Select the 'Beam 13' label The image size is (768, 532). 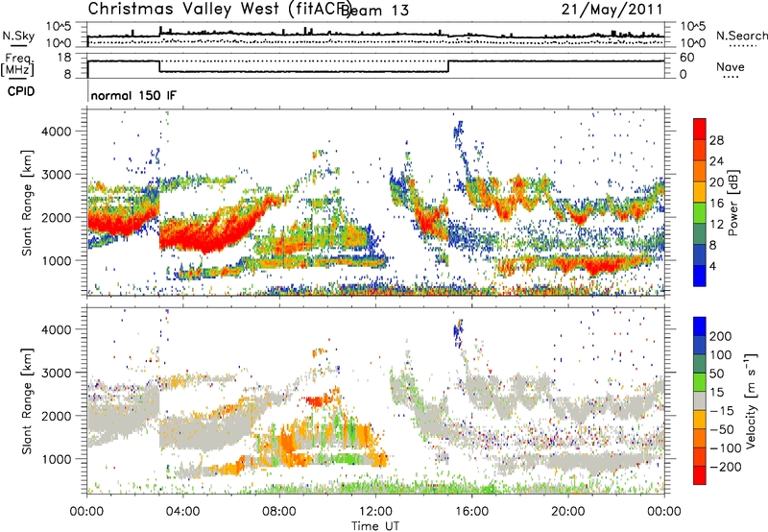pos(376,10)
